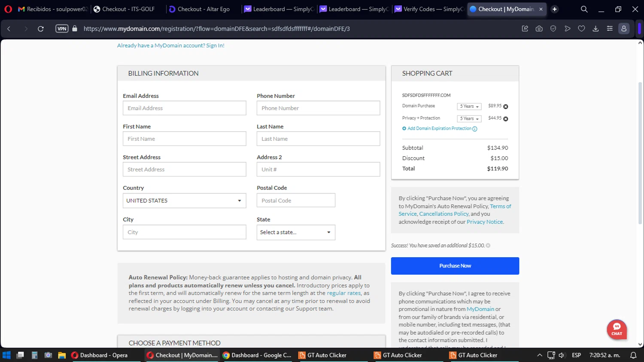Image resolution: width=644 pixels, height=362 pixels.
Task: Focus the Last Name field
Action: coord(318,139)
